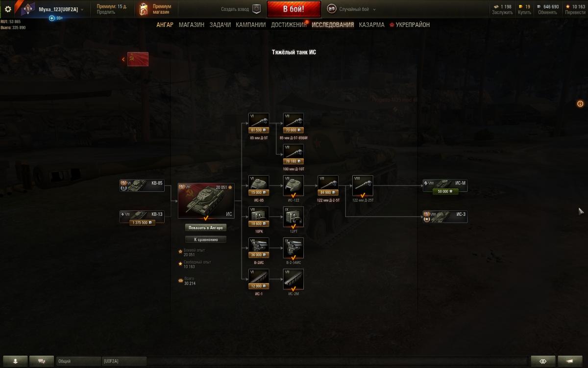Open the ИС-3 tank node
This screenshot has width=588, height=368.
[x=445, y=216]
